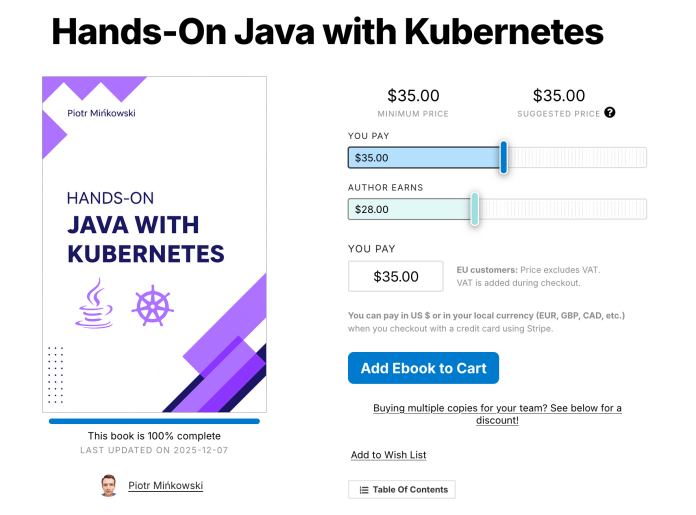Click the $28.00 Author Earns slider value
The image size is (696, 515).
click(x=372, y=209)
